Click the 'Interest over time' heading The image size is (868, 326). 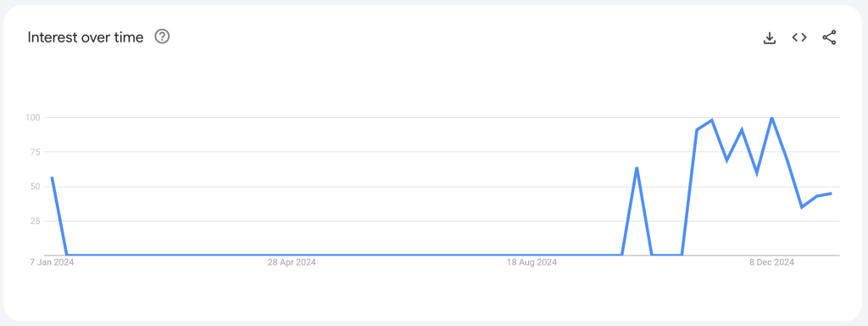86,37
